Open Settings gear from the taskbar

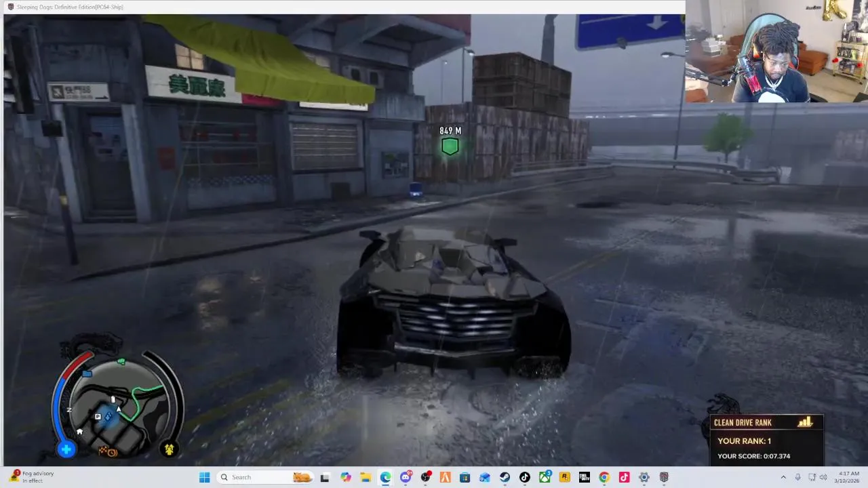coord(644,477)
